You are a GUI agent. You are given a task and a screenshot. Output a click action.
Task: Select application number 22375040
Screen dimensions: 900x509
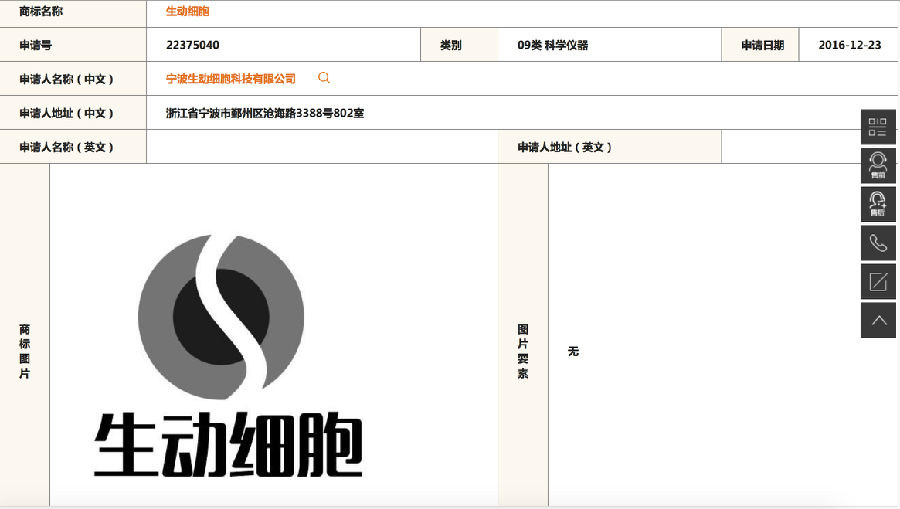point(193,45)
